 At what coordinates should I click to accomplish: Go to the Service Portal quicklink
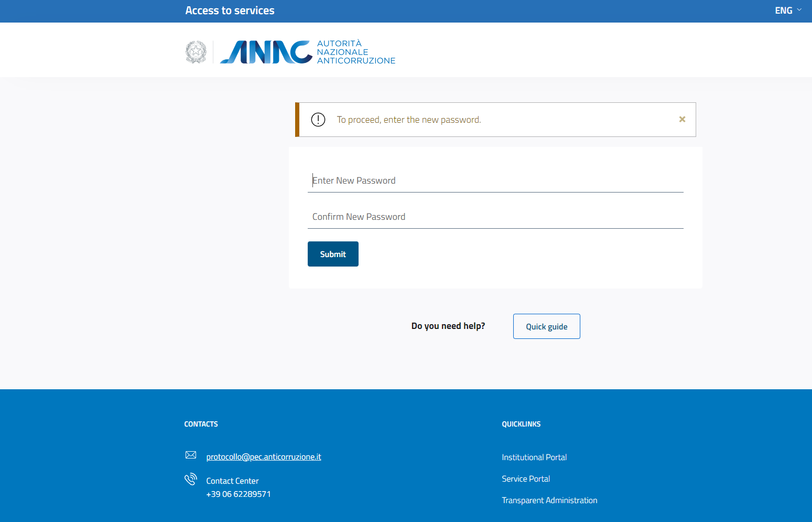coord(526,479)
